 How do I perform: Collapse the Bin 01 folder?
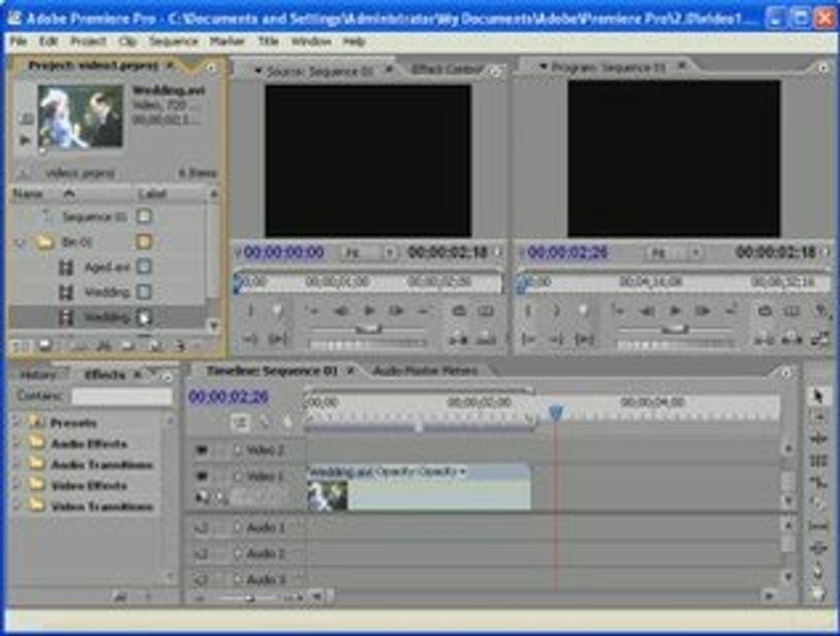click(19, 242)
